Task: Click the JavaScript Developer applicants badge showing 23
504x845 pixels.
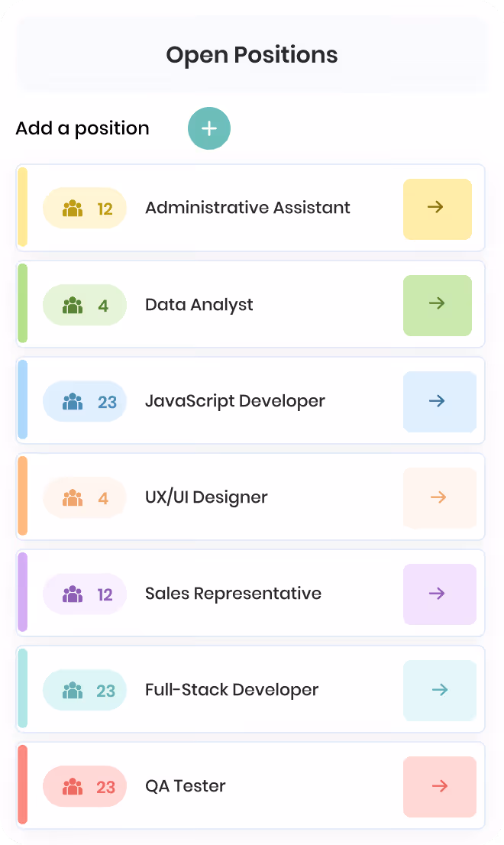Action: [x=85, y=401]
